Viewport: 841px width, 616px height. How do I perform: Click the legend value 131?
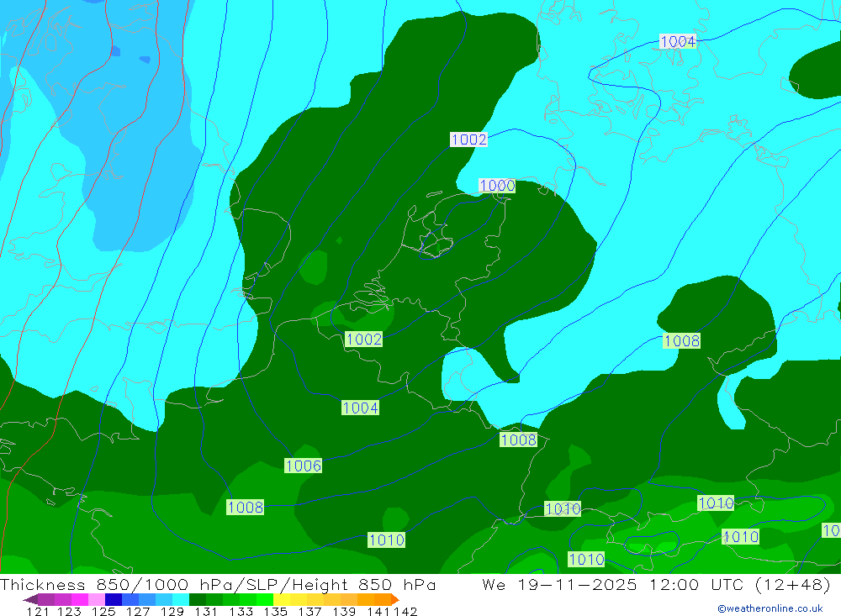206,611
